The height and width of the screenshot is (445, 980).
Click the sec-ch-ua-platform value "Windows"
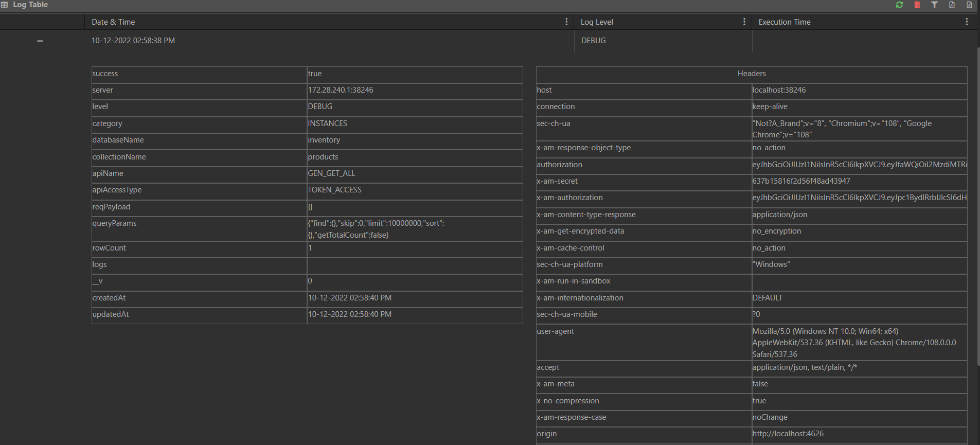(x=771, y=264)
